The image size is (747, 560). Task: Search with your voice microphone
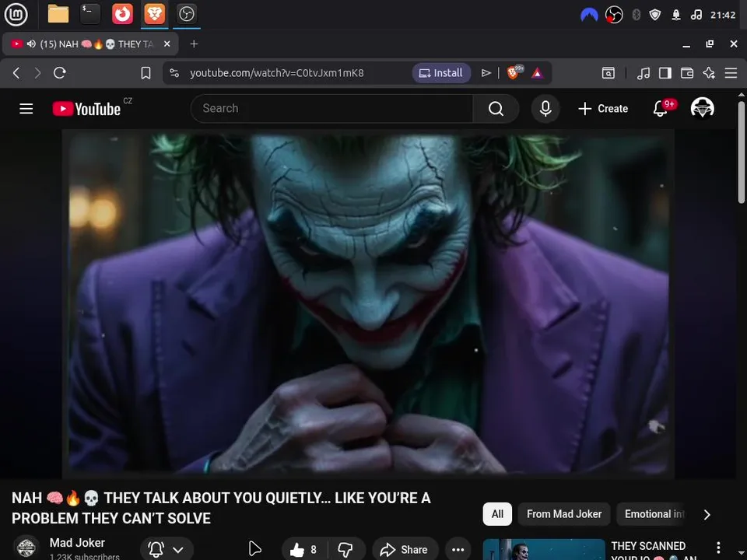coord(545,109)
